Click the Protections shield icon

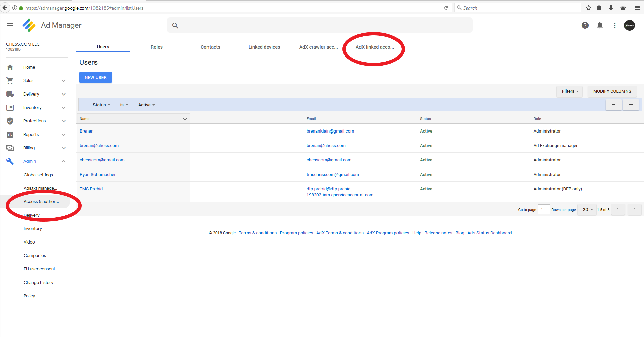coord(10,121)
